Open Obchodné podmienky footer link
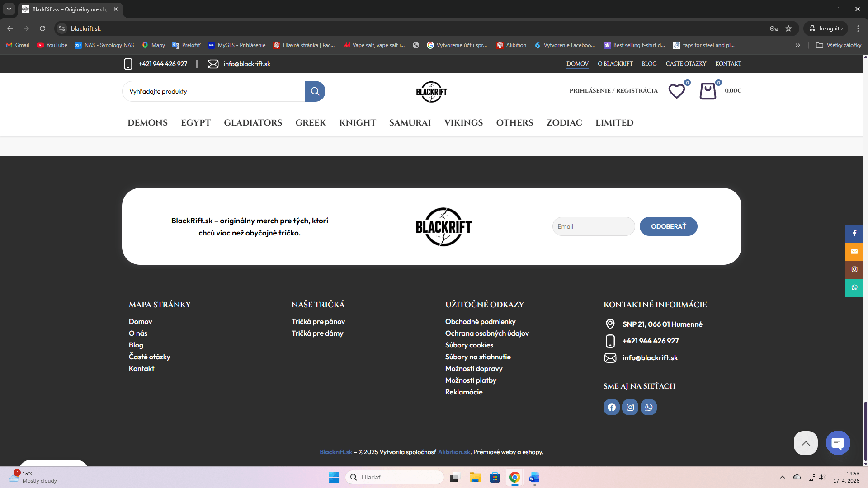Image resolution: width=868 pixels, height=488 pixels. (480, 321)
